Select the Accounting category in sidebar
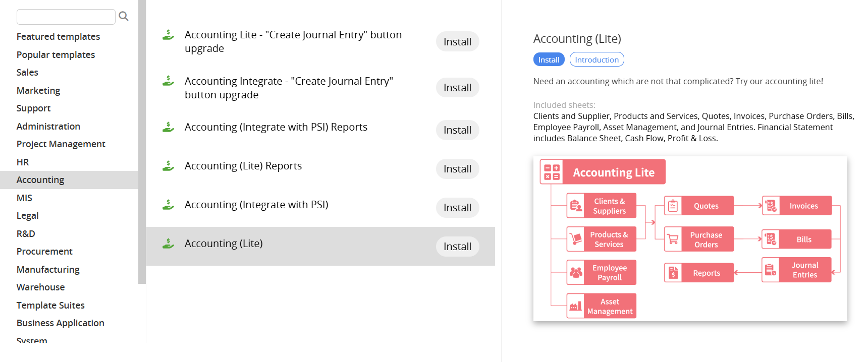The image size is (868, 362). tap(40, 180)
